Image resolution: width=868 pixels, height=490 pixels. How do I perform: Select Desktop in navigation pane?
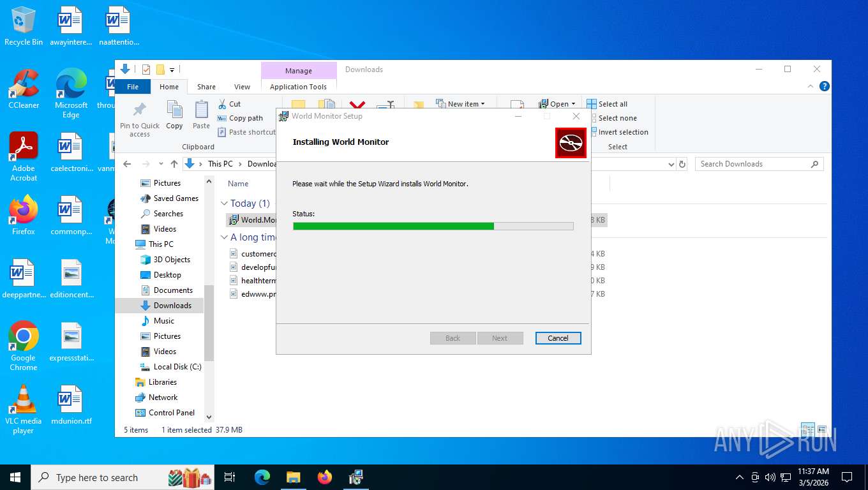(x=160, y=275)
